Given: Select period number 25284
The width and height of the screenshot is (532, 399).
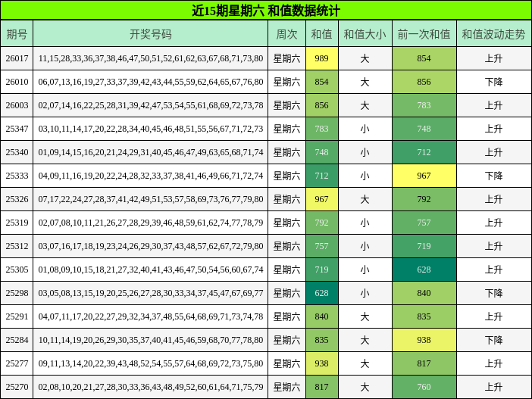Looking at the screenshot, I should (17, 340).
